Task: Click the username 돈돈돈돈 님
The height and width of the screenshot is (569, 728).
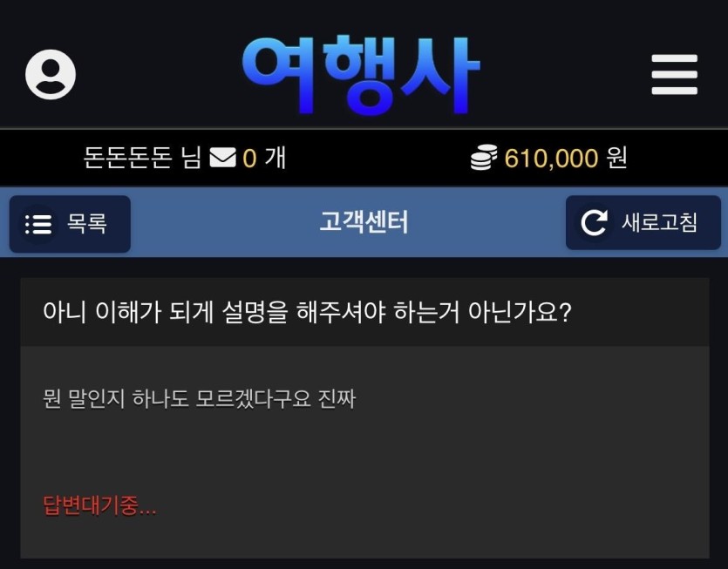Action: [x=142, y=158]
